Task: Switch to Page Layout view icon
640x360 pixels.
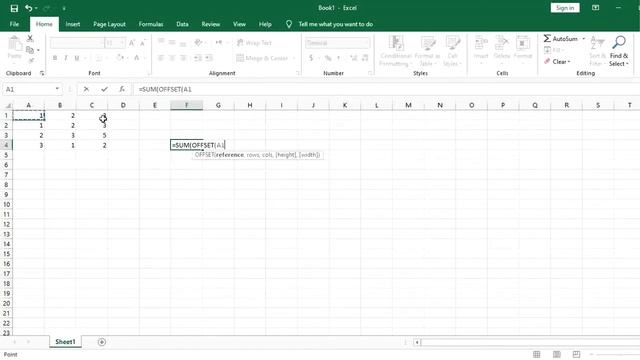Action: pyautogui.click(x=557, y=354)
